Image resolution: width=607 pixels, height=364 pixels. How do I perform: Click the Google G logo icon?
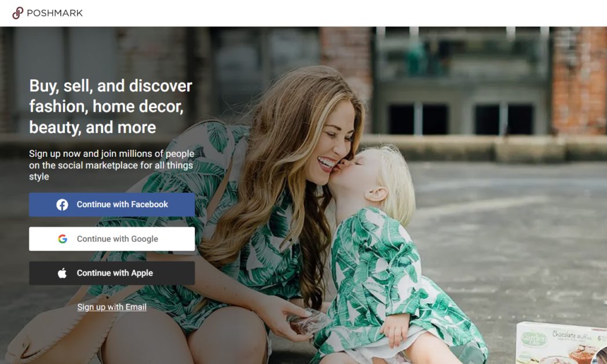click(x=63, y=239)
